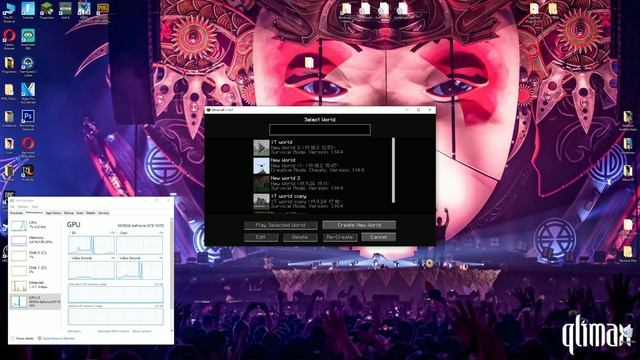Switch to the Details tab
Screen dimensions: 640x360
tap(91, 213)
